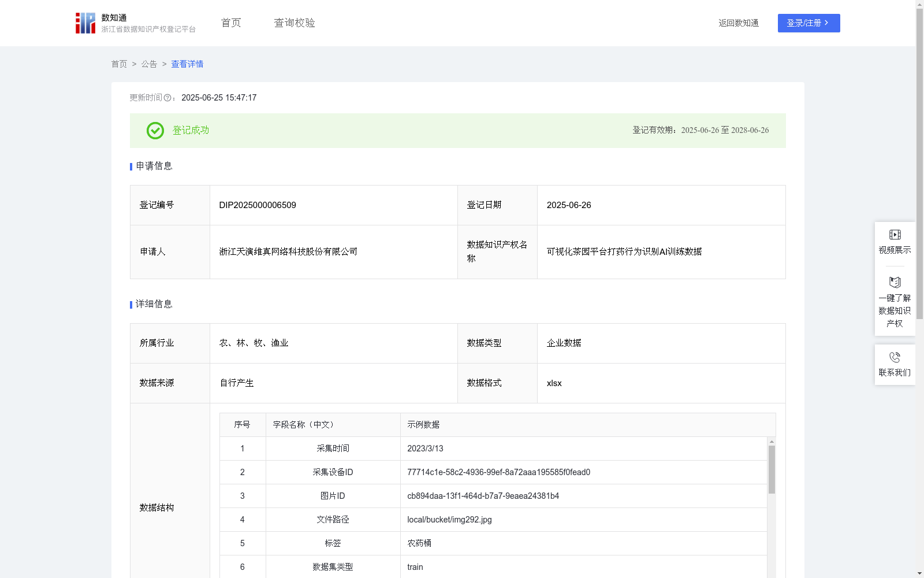Select 农、林、牧、渔业 industry value
Screen dimensions: 924x578
tap(254, 343)
